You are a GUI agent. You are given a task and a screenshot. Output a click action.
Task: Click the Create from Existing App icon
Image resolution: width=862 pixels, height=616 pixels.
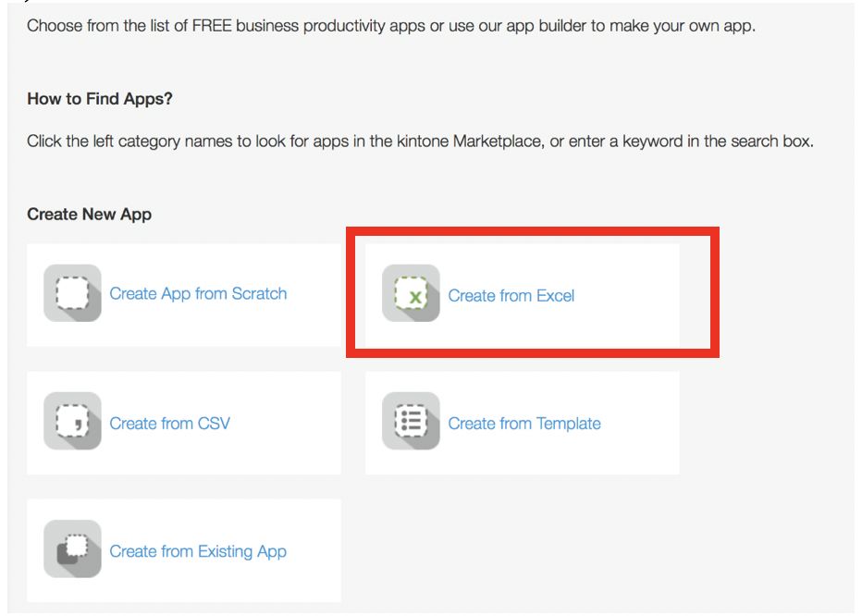pyautogui.click(x=72, y=550)
